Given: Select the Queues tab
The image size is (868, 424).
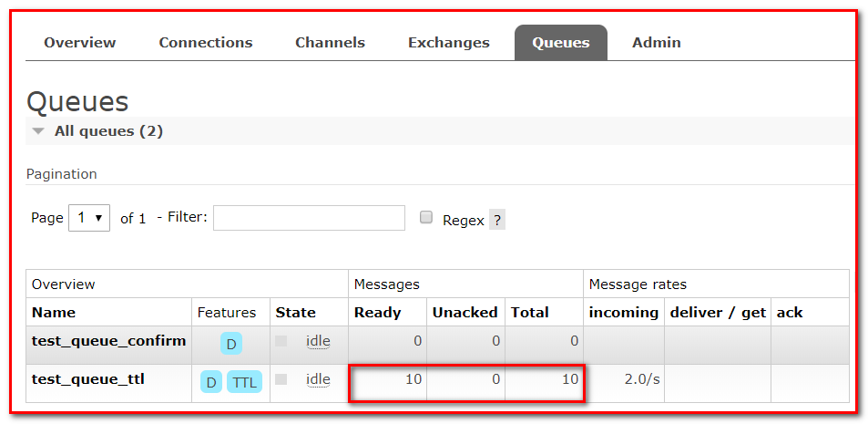Looking at the screenshot, I should 561,43.
